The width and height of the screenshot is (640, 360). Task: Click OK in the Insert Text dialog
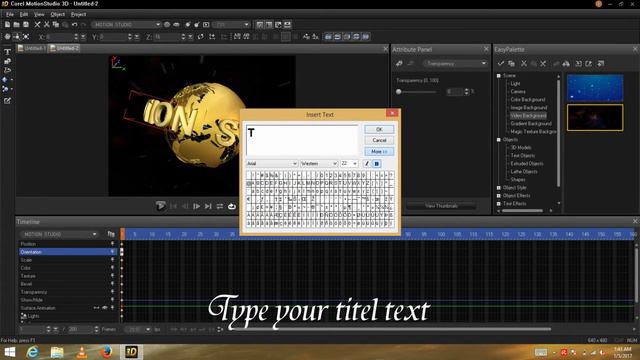(x=379, y=129)
